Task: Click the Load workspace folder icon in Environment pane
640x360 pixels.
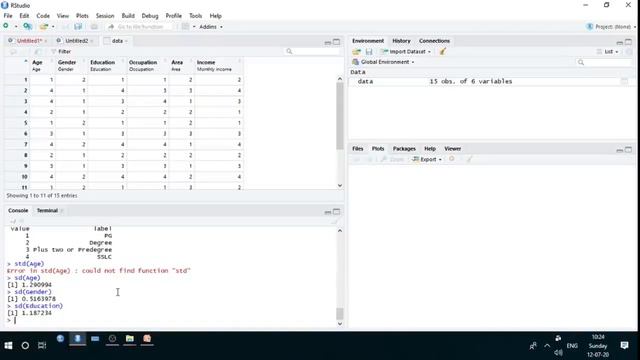Action: pyautogui.click(x=356, y=52)
